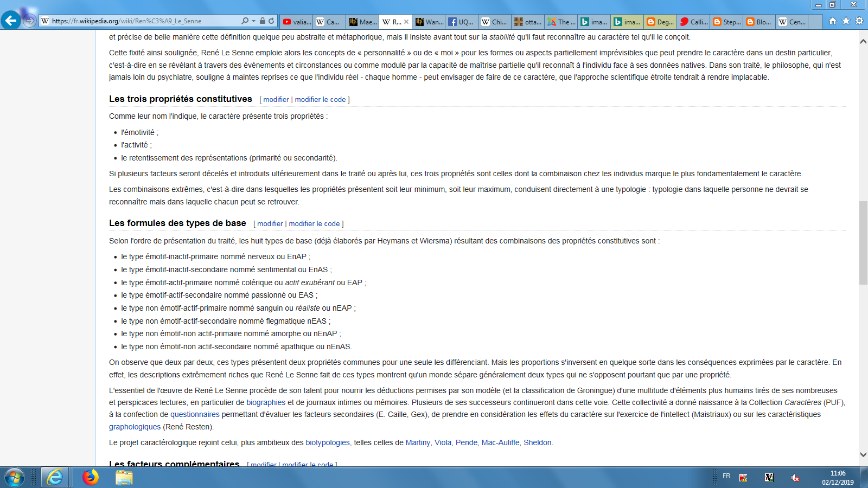Open Favorites with the star icon
868x488 pixels.
pyautogui.click(x=846, y=21)
